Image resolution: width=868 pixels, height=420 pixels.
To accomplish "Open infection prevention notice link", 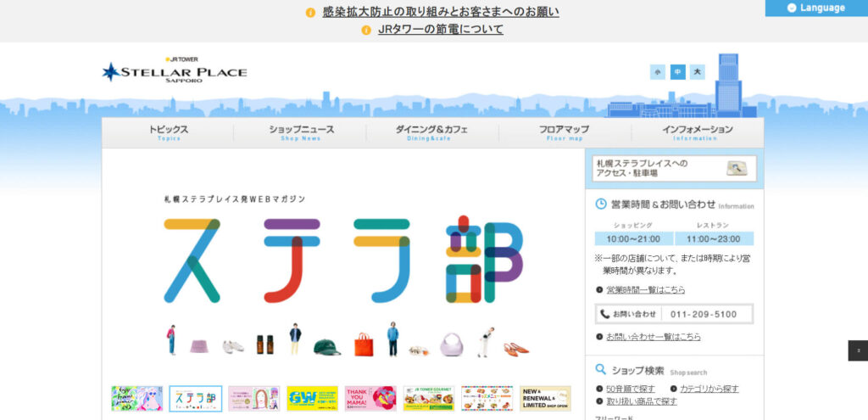I will tap(441, 12).
